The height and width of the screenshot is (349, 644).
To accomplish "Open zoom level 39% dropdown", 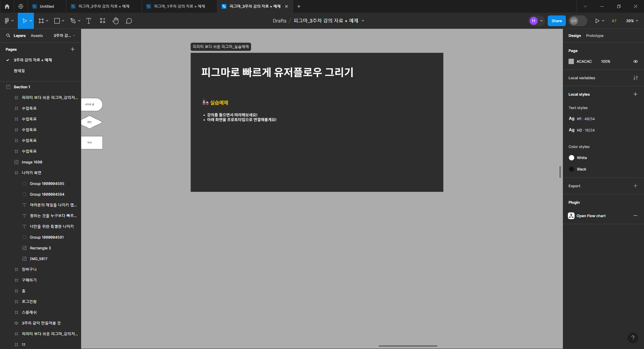I will [632, 21].
